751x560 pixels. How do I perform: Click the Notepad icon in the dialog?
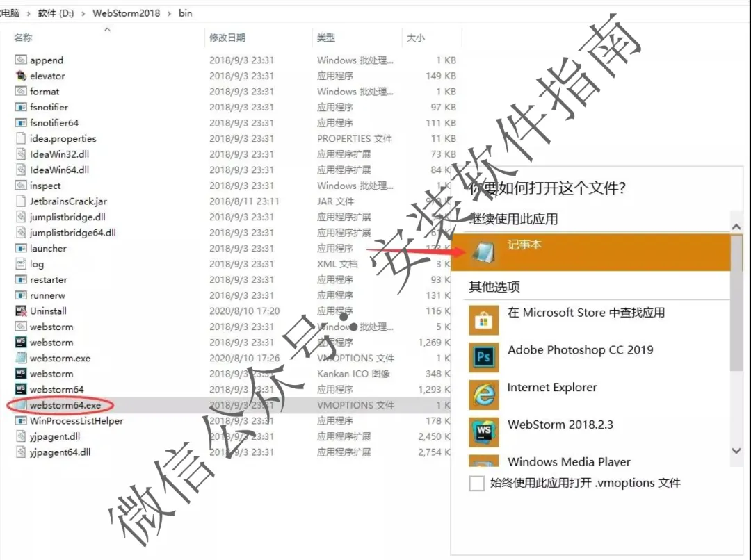click(483, 252)
